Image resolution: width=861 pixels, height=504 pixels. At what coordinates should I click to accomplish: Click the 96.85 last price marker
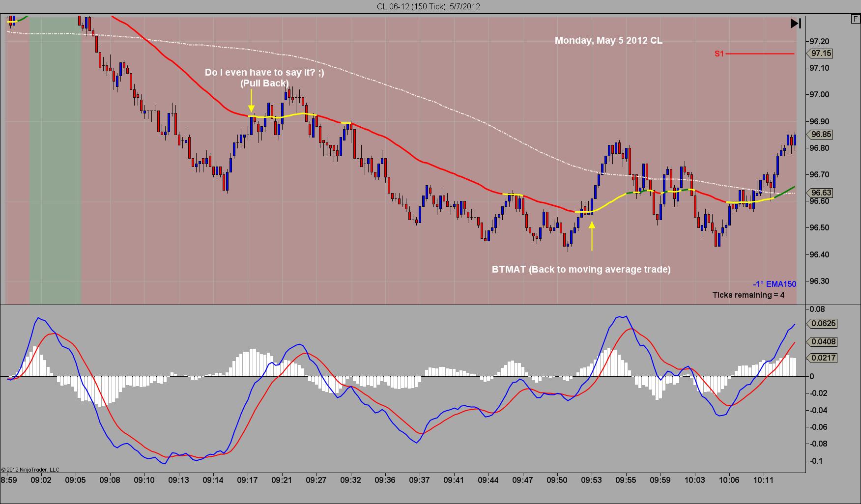point(821,134)
